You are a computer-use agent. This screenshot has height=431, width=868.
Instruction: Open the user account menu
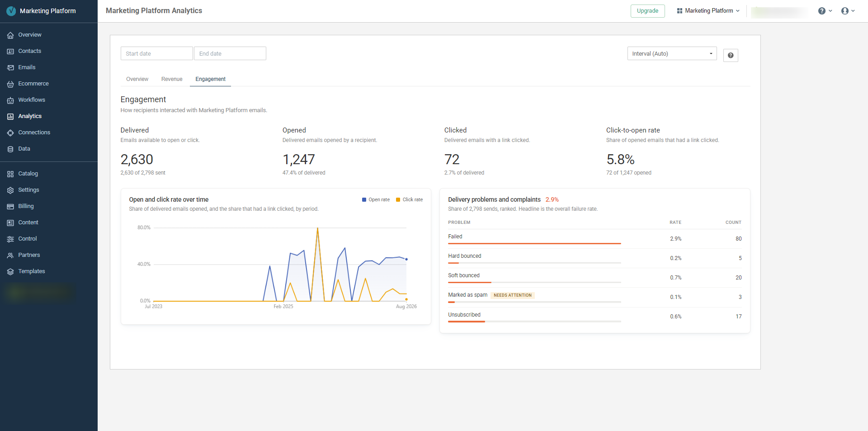(848, 11)
